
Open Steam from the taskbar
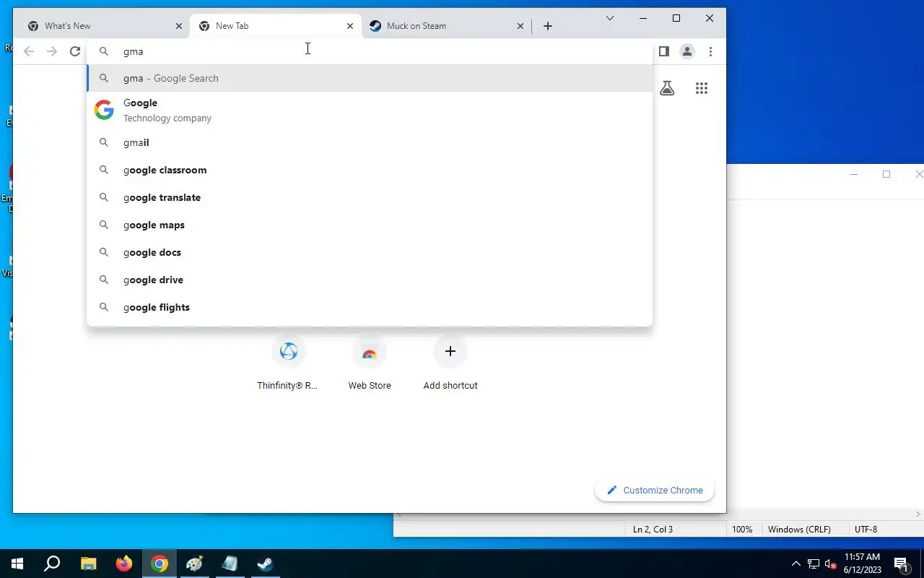coord(266,564)
